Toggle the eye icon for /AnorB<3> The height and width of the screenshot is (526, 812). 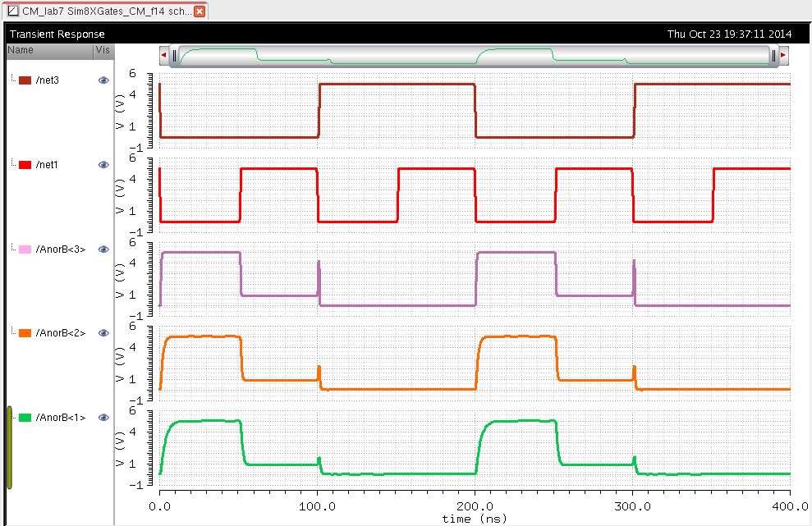103,249
